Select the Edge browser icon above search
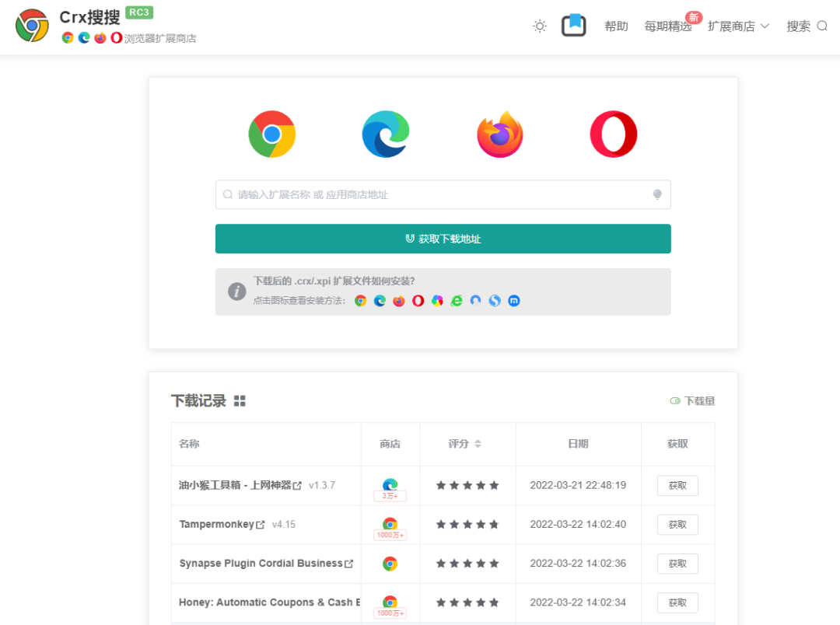Screen dimensions: 840x625 coord(386,134)
